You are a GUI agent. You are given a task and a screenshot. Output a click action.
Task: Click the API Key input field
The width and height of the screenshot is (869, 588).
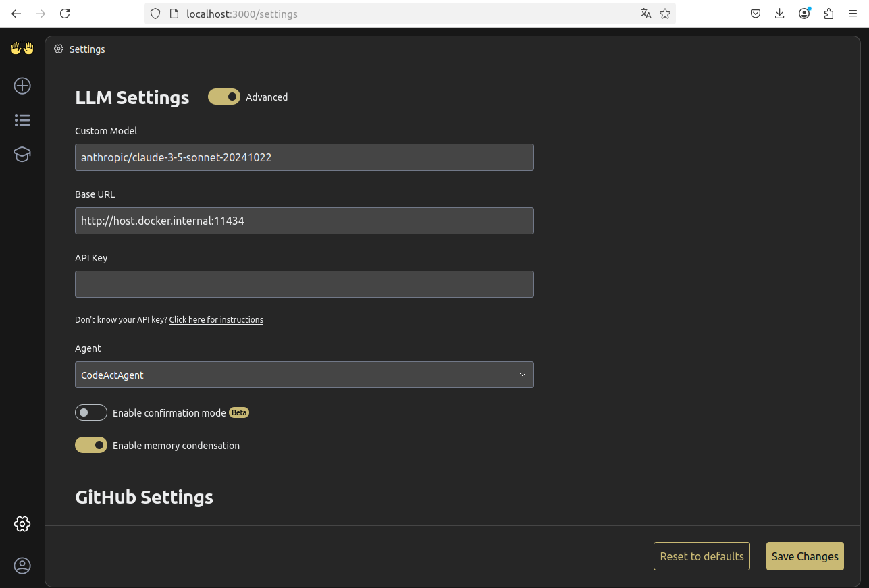click(x=304, y=284)
